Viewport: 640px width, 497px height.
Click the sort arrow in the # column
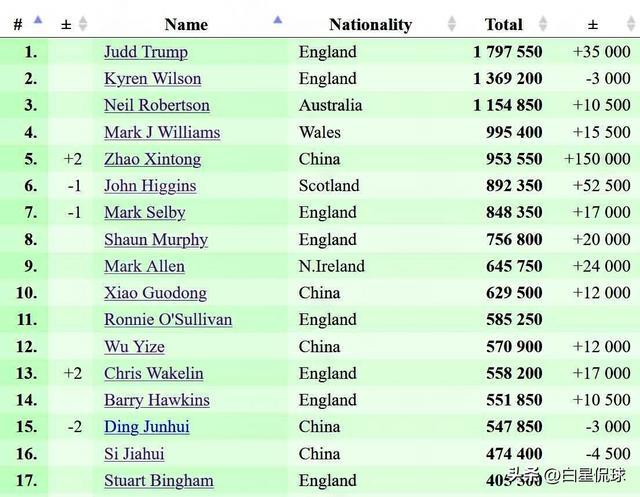point(37,21)
